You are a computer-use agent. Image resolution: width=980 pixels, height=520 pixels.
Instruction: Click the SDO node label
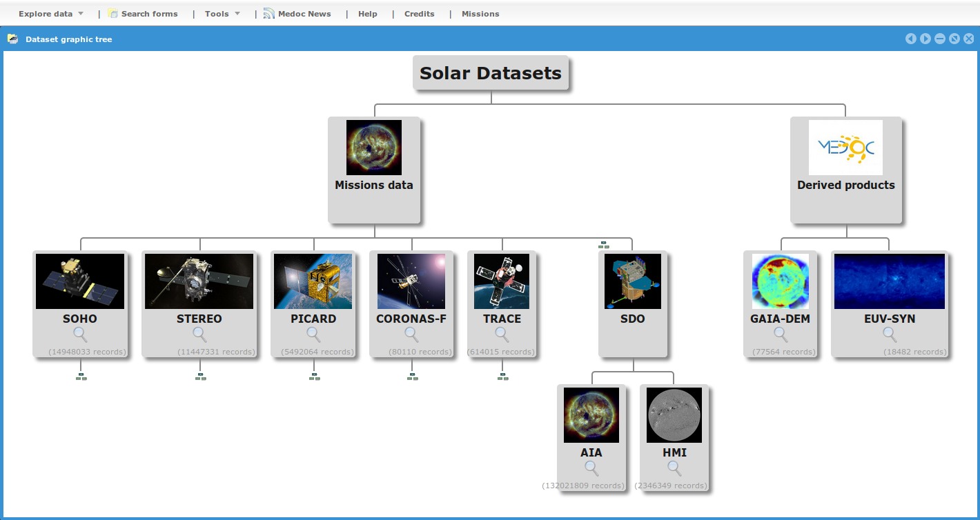click(x=633, y=319)
